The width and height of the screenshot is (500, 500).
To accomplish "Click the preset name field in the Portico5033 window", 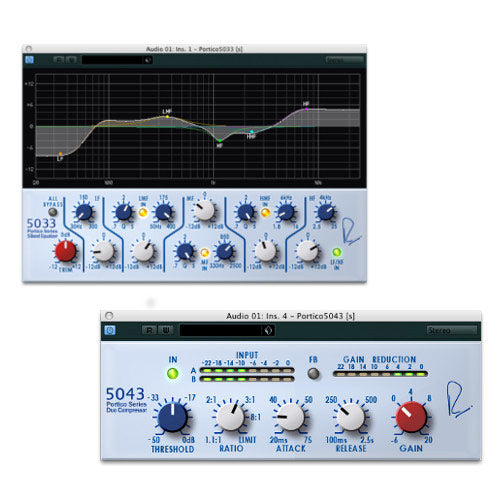I will pos(113,60).
